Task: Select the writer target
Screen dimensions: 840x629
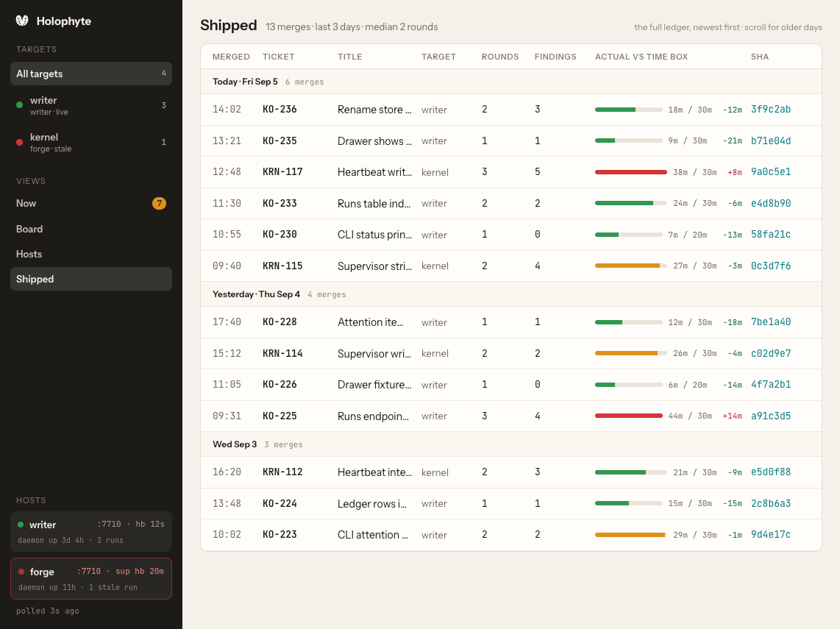Action: (91, 105)
